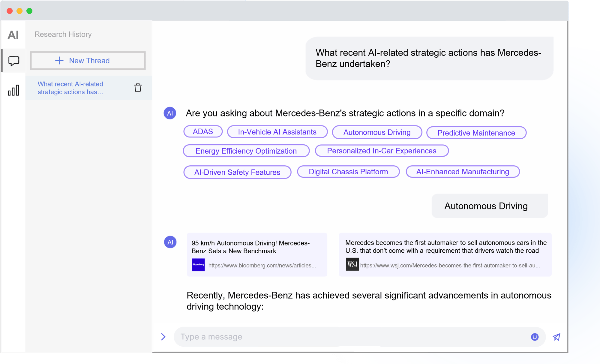Choose Digital Chassis Platform chip
This screenshot has width=600, height=364.
tap(348, 172)
